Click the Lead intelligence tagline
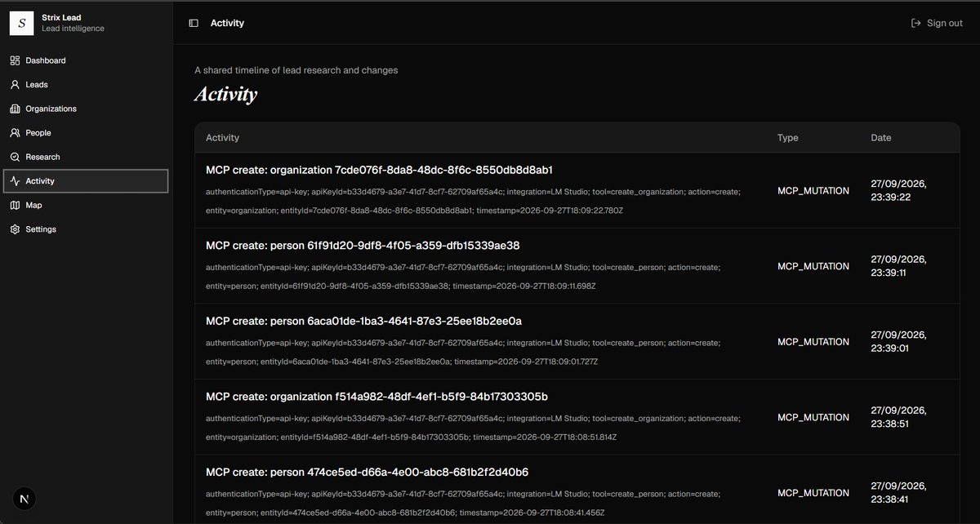The width and height of the screenshot is (980, 524). pos(73,29)
